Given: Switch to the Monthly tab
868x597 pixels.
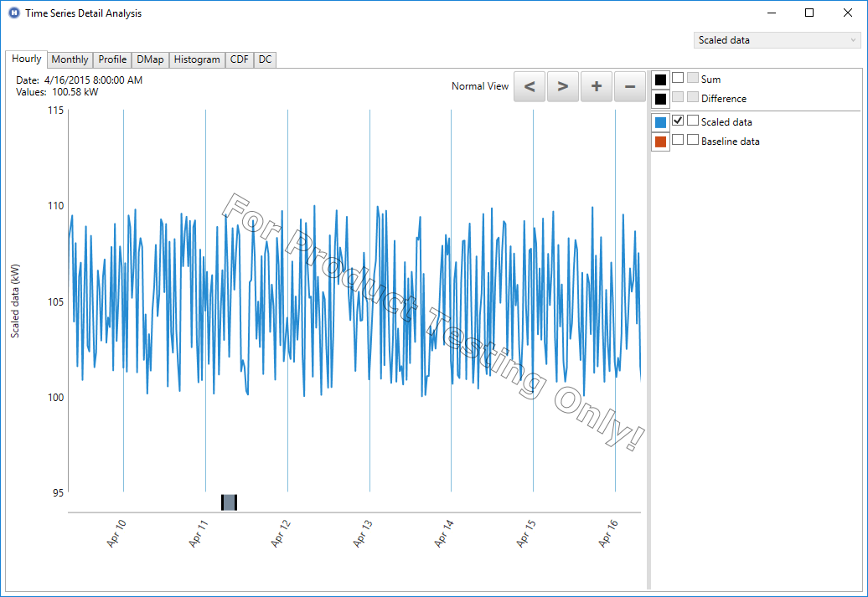Looking at the screenshot, I should point(70,59).
